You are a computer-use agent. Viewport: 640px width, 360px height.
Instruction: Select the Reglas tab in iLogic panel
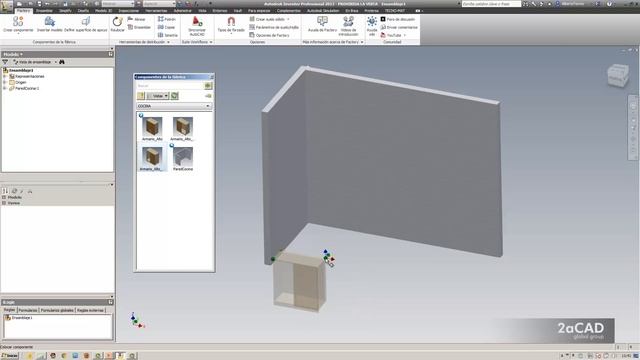9,310
